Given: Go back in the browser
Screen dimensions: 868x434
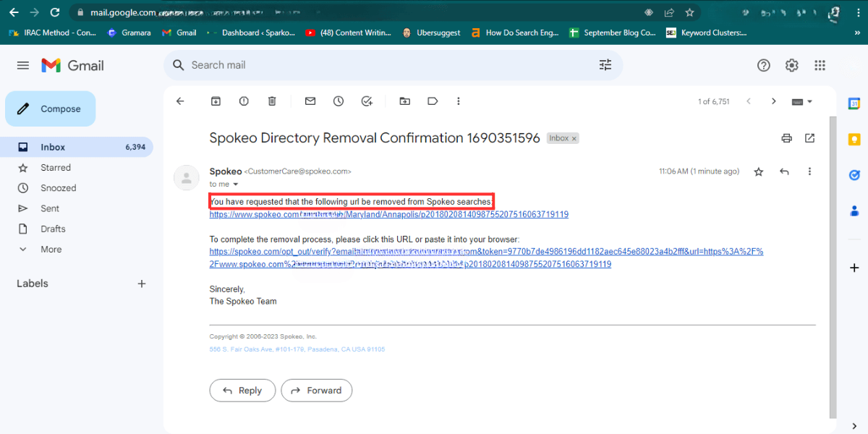Looking at the screenshot, I should click(14, 12).
